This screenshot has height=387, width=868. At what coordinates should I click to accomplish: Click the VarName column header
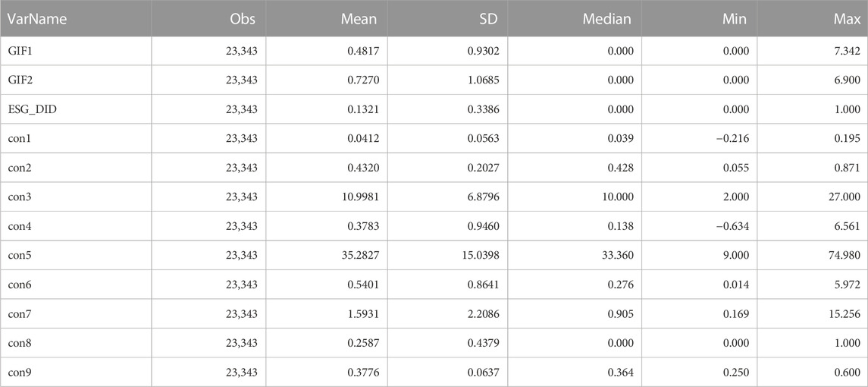point(37,19)
